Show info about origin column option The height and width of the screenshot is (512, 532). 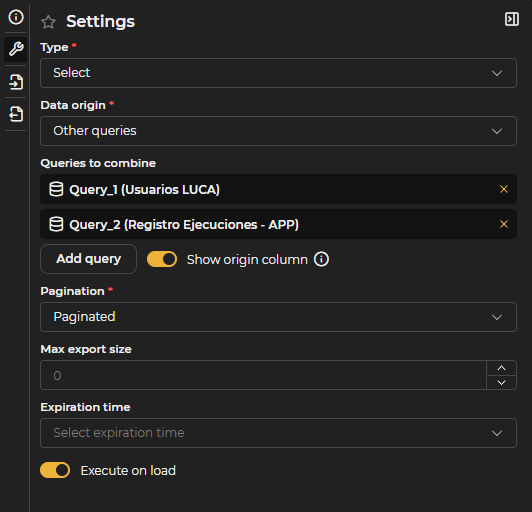click(321, 260)
